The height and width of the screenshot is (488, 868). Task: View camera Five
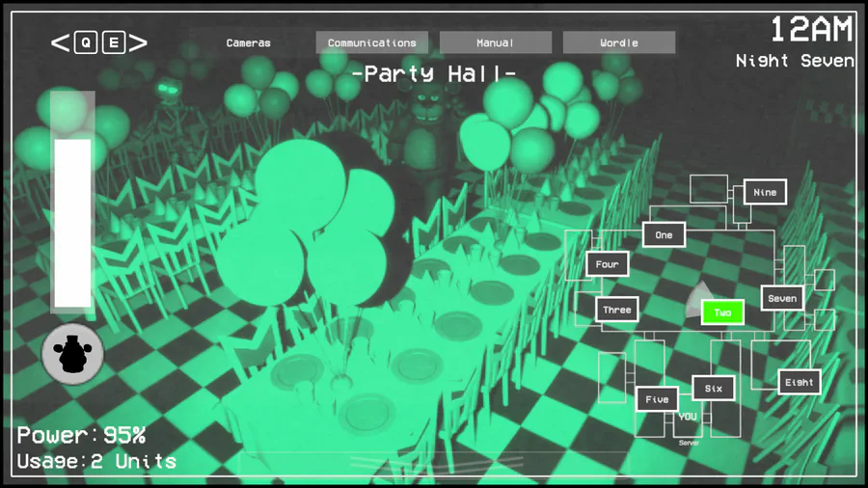[657, 399]
